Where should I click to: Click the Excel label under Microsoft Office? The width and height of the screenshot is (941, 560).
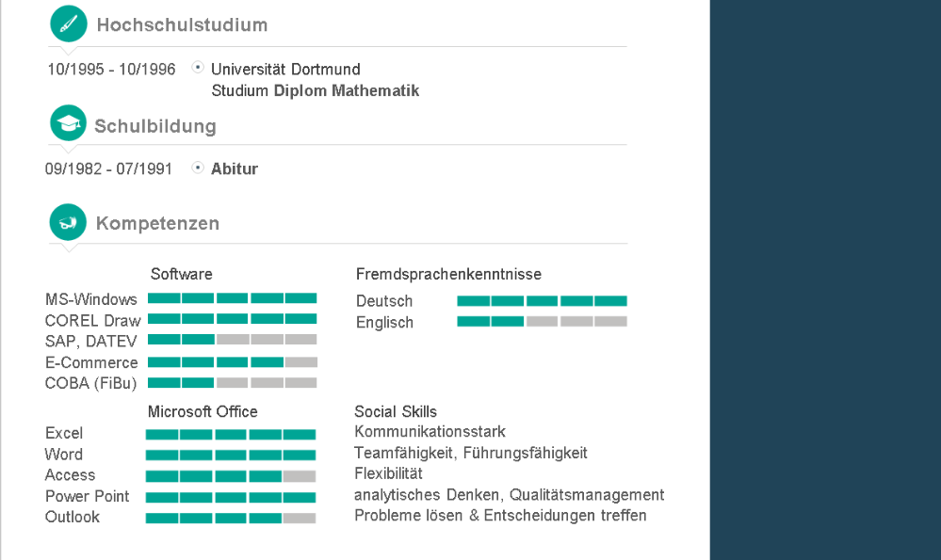(x=64, y=434)
